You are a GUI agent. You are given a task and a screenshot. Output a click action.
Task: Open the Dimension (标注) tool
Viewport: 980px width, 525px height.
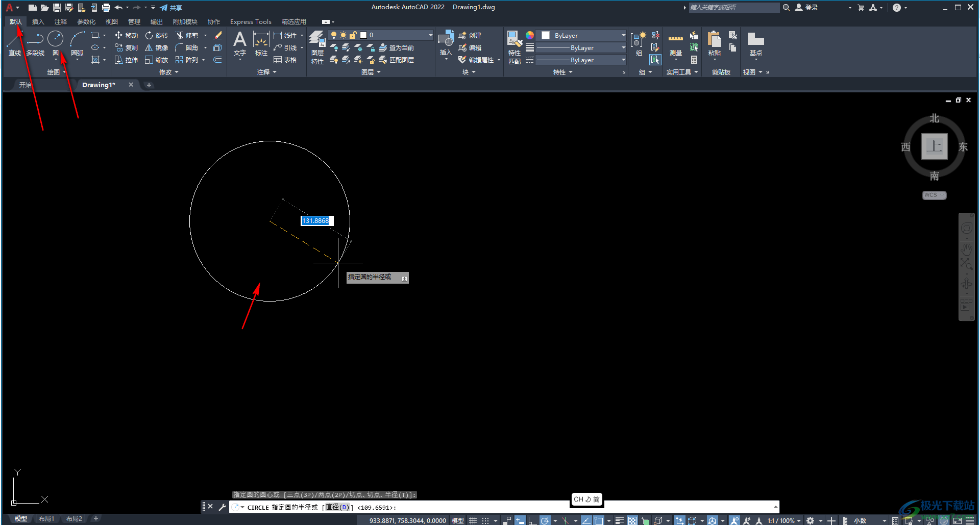coord(261,43)
